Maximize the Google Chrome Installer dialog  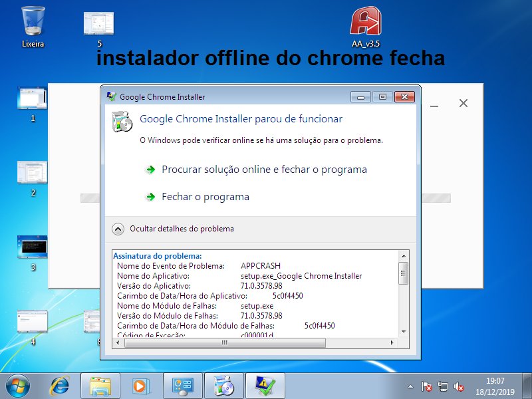click(x=382, y=97)
